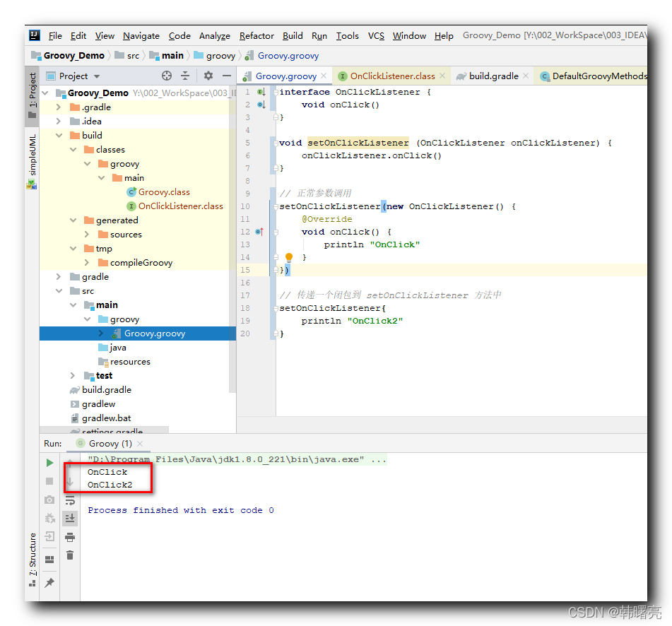This screenshot has width=672, height=626.
Task: Click the green Run button in Run panel
Action: click(49, 463)
